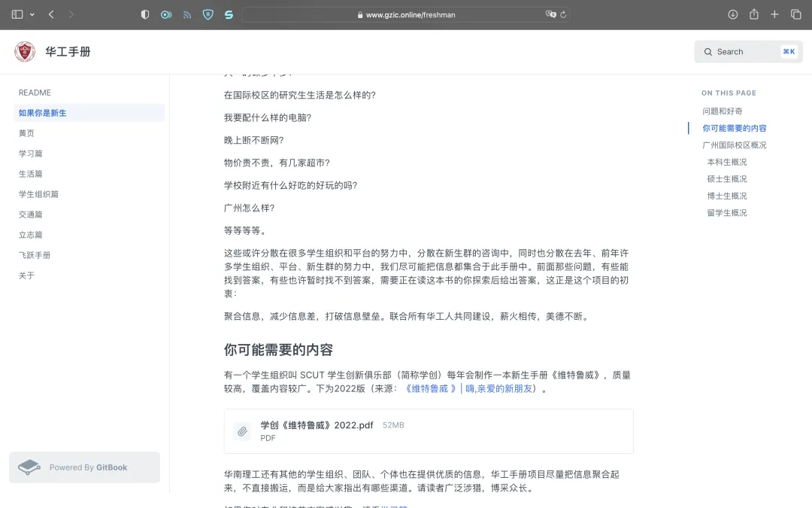
Task: Open a new tab with plus icon
Action: pyautogui.click(x=774, y=14)
